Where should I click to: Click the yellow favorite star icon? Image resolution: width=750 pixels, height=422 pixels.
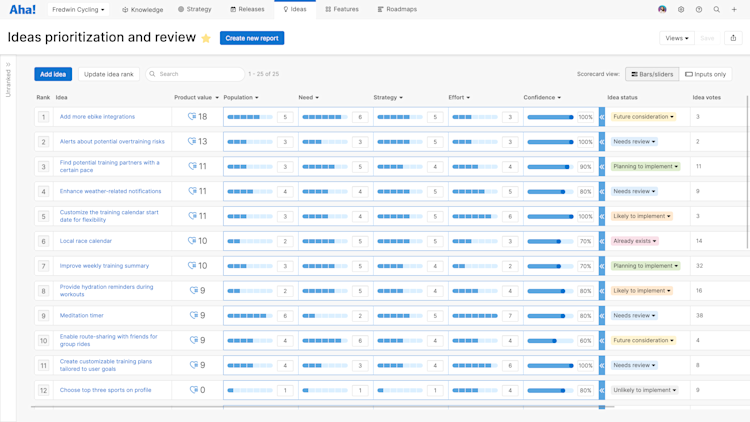click(x=206, y=38)
